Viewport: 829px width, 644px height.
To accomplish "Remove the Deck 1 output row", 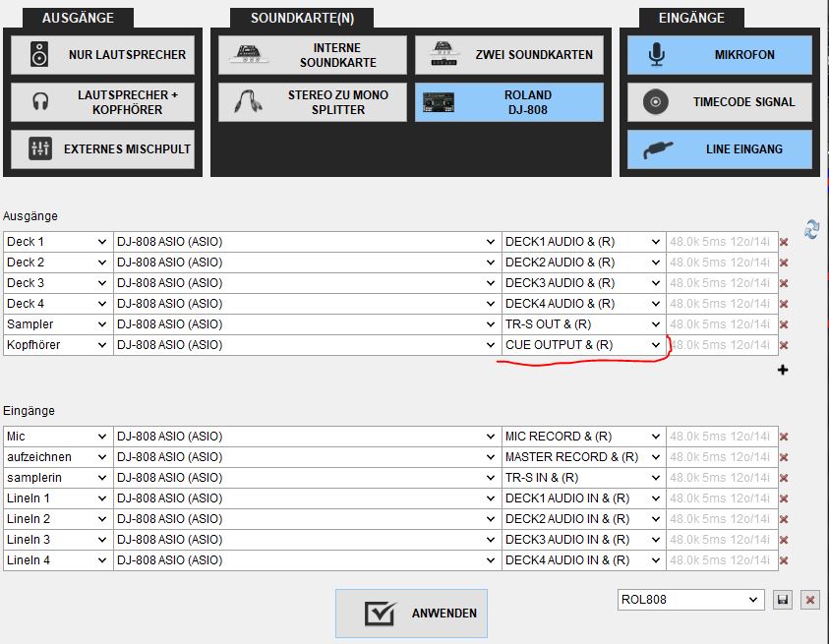I will pyautogui.click(x=784, y=242).
